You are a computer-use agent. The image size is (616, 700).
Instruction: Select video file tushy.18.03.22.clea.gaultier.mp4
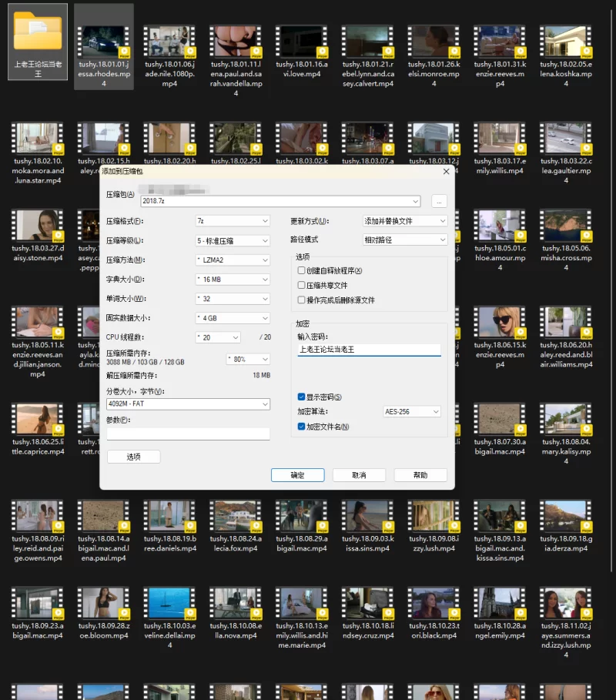pos(566,153)
